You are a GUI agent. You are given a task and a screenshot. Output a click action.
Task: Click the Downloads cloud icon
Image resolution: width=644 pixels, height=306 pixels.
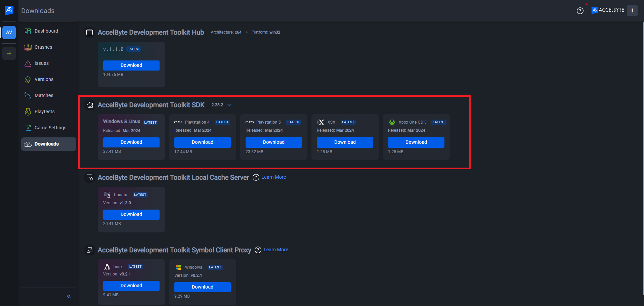(28, 144)
